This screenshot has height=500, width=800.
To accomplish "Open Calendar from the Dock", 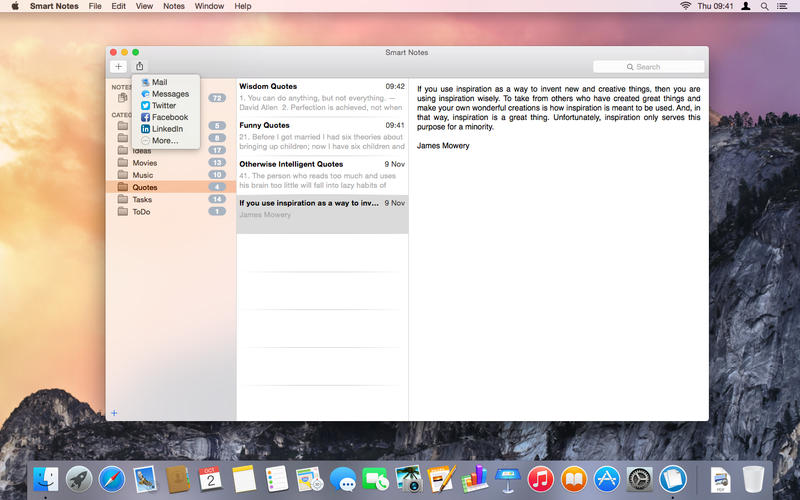I will pos(211,480).
